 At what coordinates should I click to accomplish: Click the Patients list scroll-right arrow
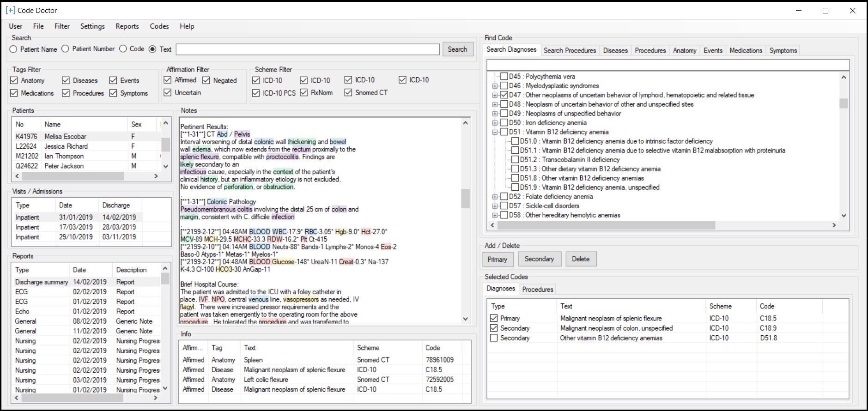click(156, 176)
